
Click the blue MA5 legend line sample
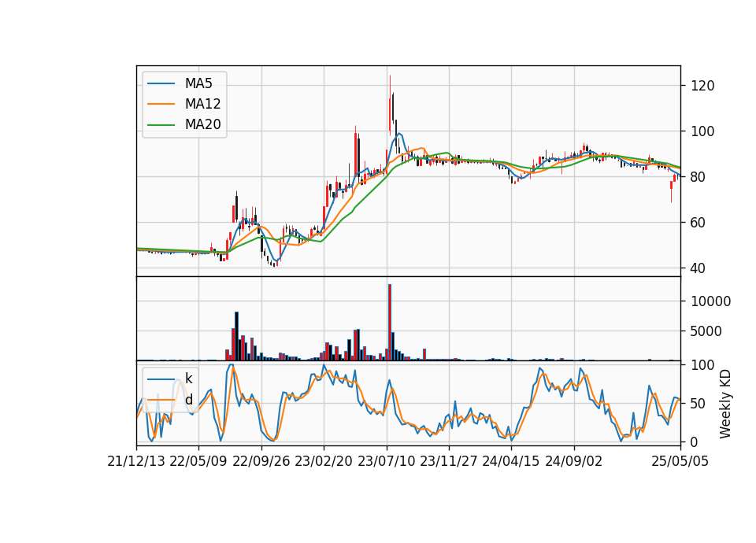click(x=161, y=83)
